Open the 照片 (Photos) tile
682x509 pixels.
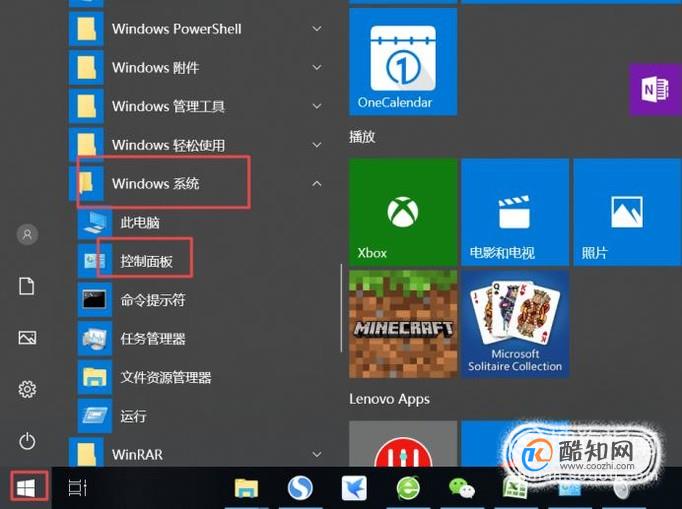coord(627,212)
